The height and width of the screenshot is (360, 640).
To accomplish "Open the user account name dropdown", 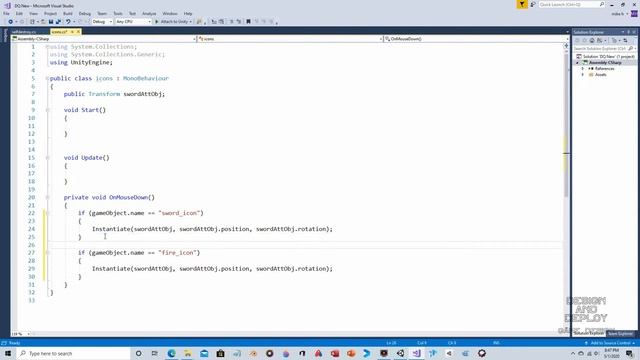I will click(619, 14).
